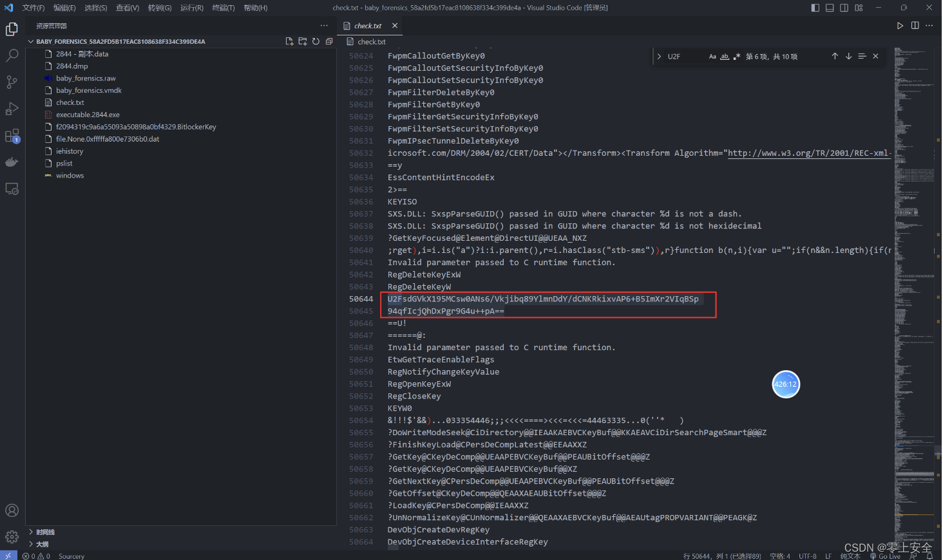Toggle bottom panel layout icon
The image size is (943, 560).
(x=830, y=8)
